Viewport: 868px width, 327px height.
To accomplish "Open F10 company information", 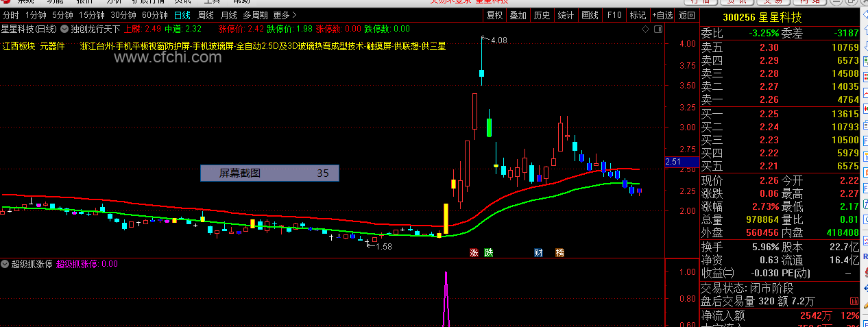I will coord(614,15).
